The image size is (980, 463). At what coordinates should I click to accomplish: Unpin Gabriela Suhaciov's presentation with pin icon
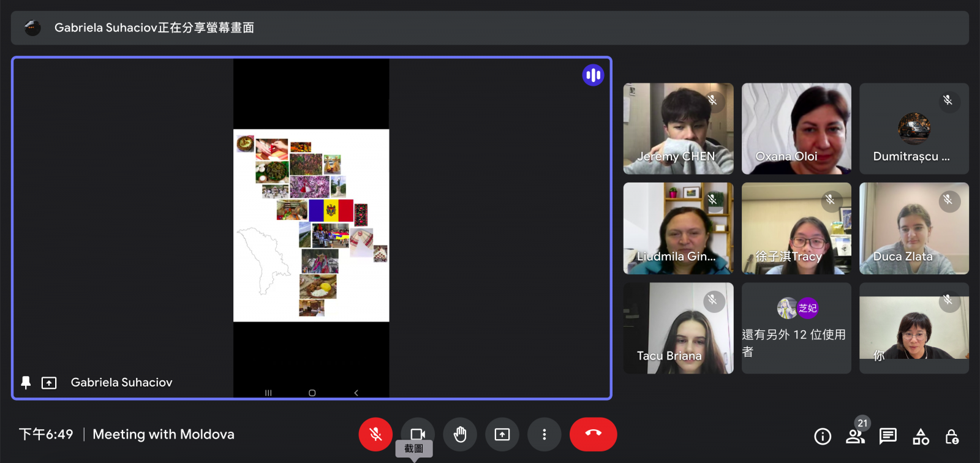pyautogui.click(x=26, y=383)
